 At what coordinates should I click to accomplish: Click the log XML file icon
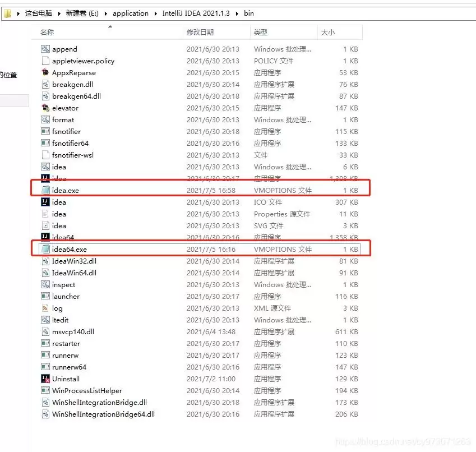point(45,308)
